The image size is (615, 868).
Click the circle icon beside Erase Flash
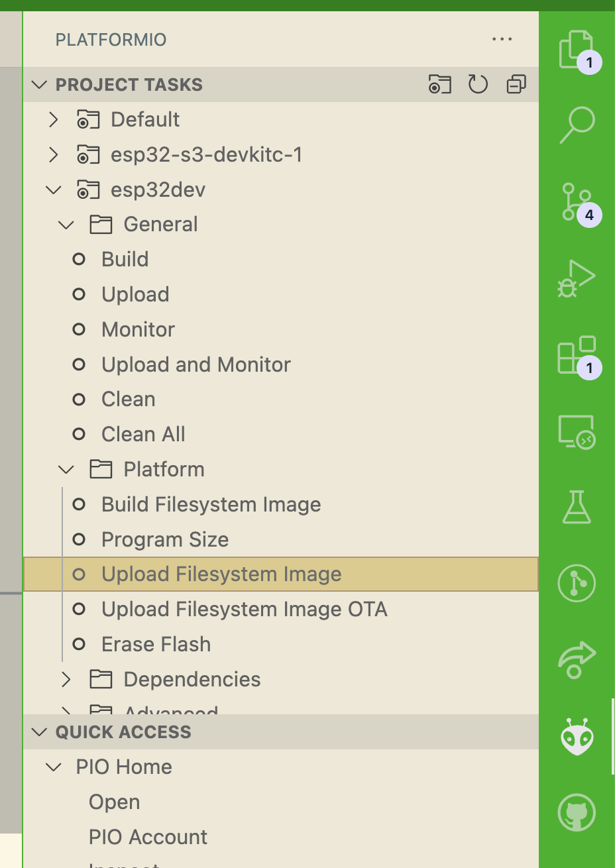(79, 644)
